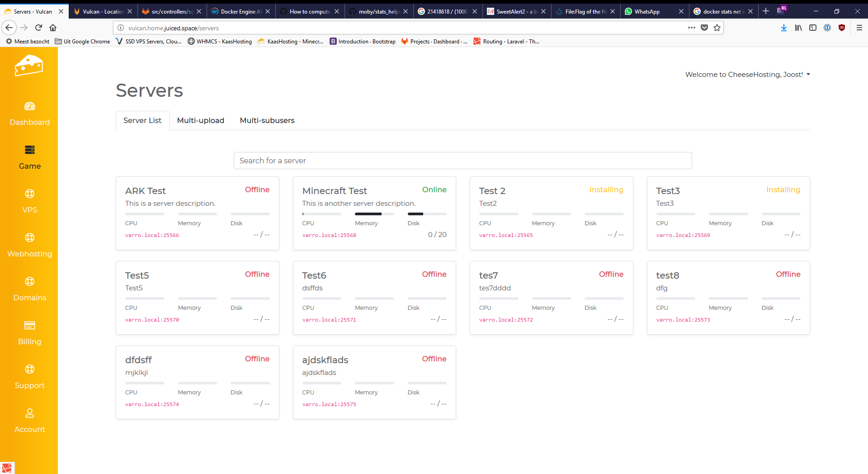The width and height of the screenshot is (868, 474).
Task: Click the browser home icon
Action: [x=53, y=28]
